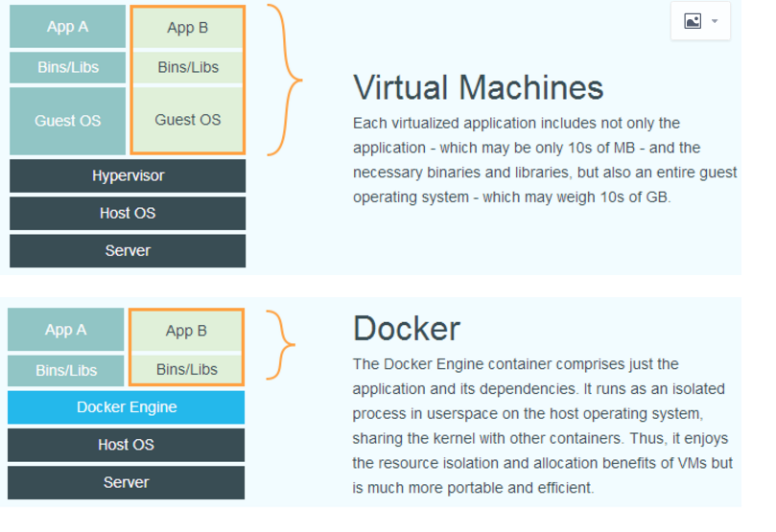Click the image icon in the top-right button
The width and height of the screenshot is (776, 532).
tap(693, 21)
